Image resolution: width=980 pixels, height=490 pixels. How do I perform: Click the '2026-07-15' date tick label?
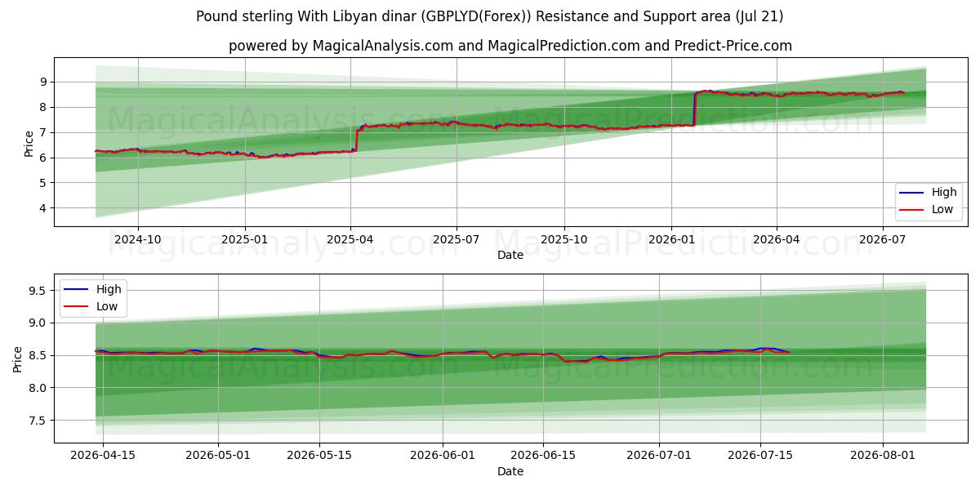[x=759, y=457]
